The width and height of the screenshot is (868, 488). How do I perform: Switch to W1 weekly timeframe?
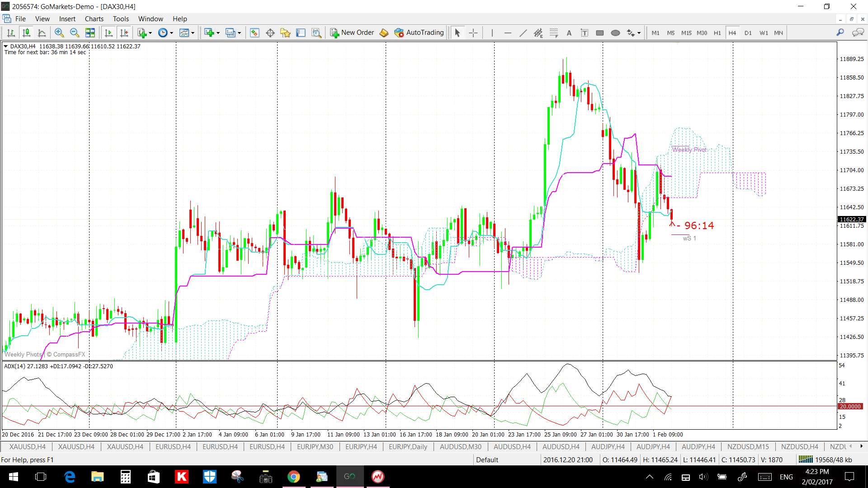point(764,33)
